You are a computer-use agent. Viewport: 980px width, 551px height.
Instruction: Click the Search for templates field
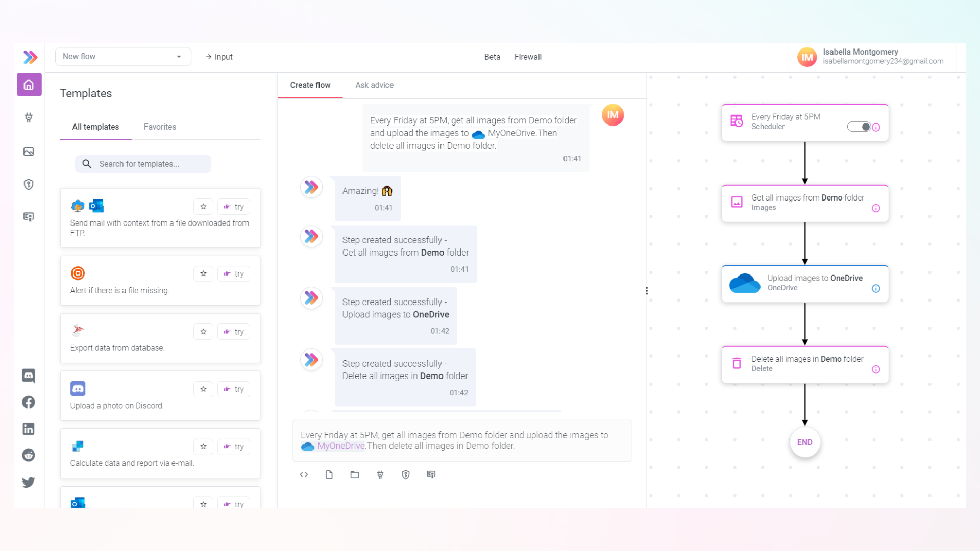[143, 164]
